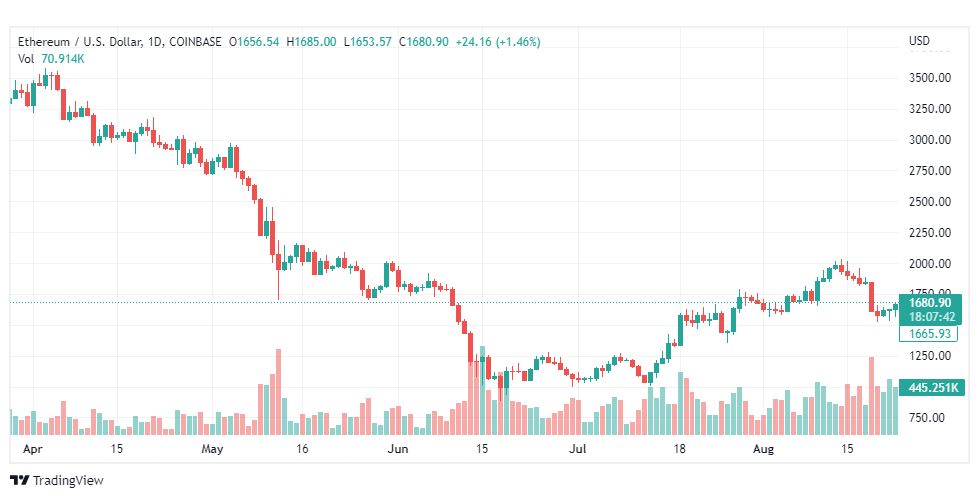
Task: Click the 3500.00 price axis label
Action: click(930, 78)
